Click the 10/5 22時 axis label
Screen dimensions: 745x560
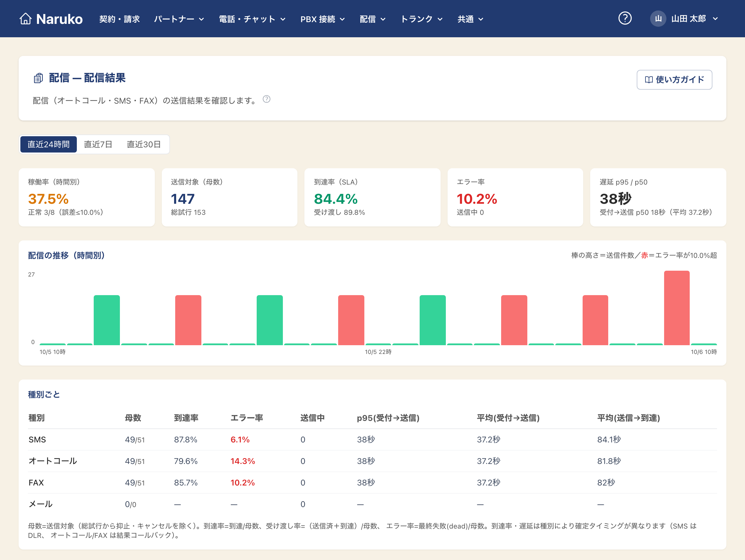coord(378,352)
